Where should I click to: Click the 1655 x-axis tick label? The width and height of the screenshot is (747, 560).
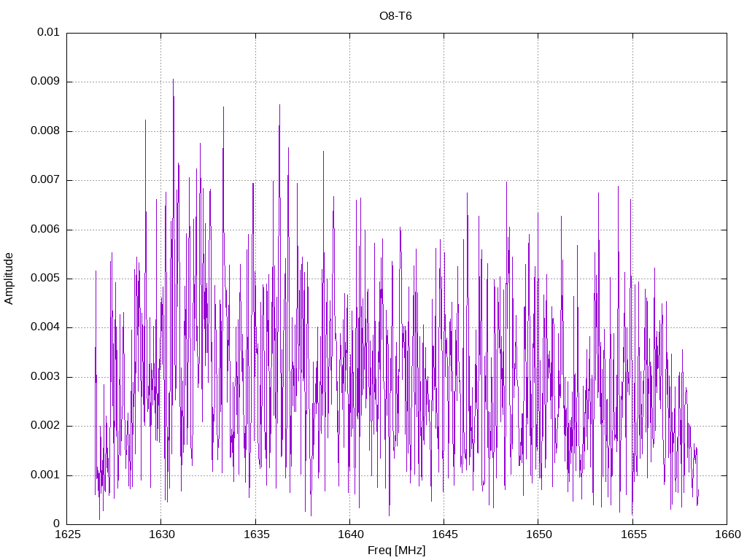click(633, 534)
